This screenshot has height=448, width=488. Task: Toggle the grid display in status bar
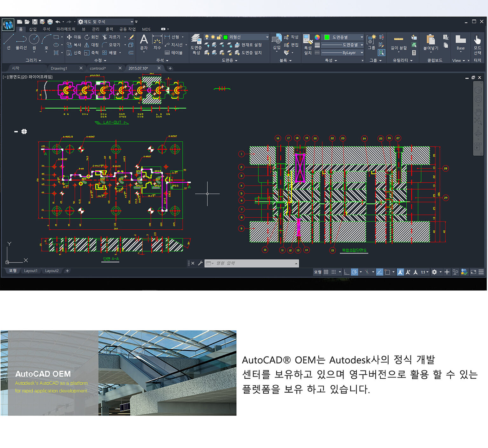pyautogui.click(x=326, y=272)
